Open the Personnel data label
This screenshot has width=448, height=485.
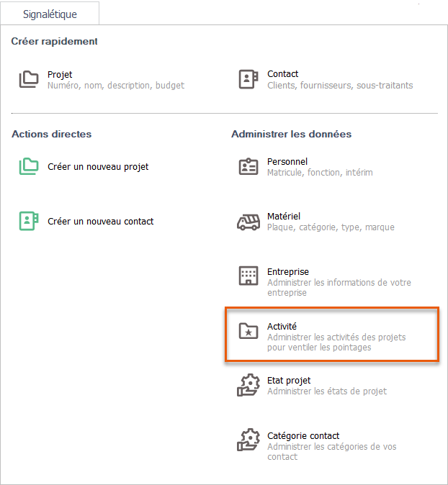coord(287,162)
